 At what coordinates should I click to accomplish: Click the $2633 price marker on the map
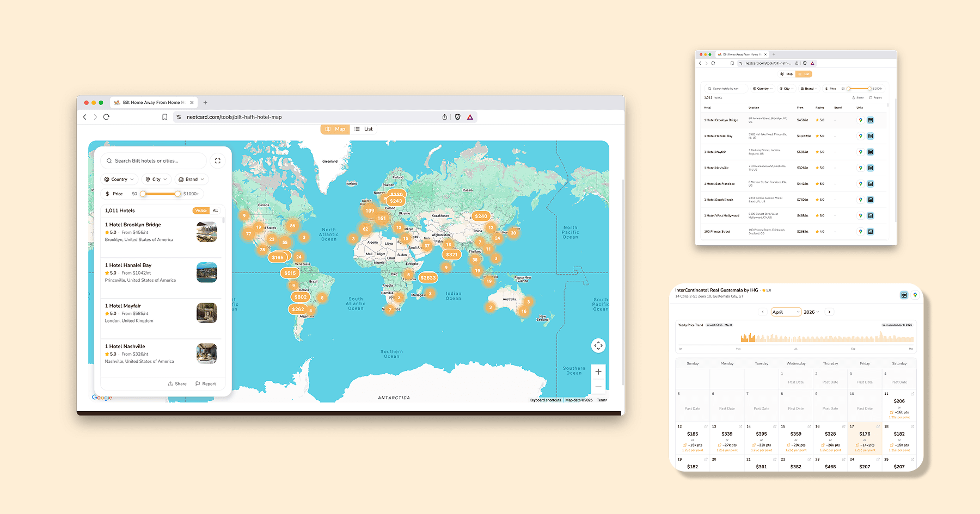tap(428, 278)
